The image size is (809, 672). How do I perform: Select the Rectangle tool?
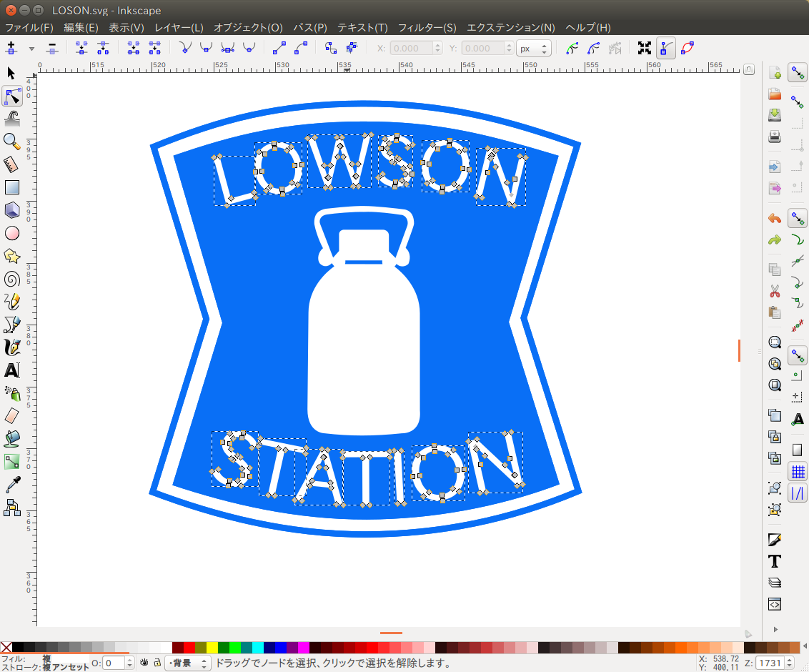(x=12, y=187)
